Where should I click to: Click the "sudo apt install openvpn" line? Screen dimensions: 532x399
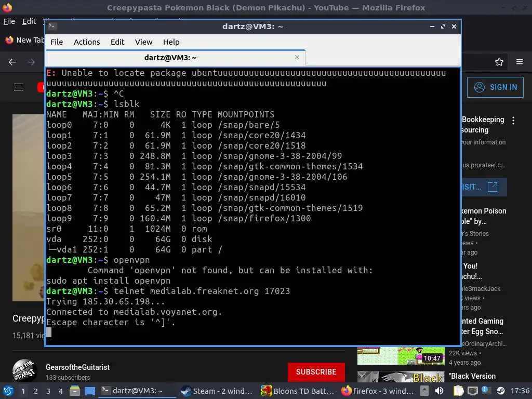click(109, 281)
